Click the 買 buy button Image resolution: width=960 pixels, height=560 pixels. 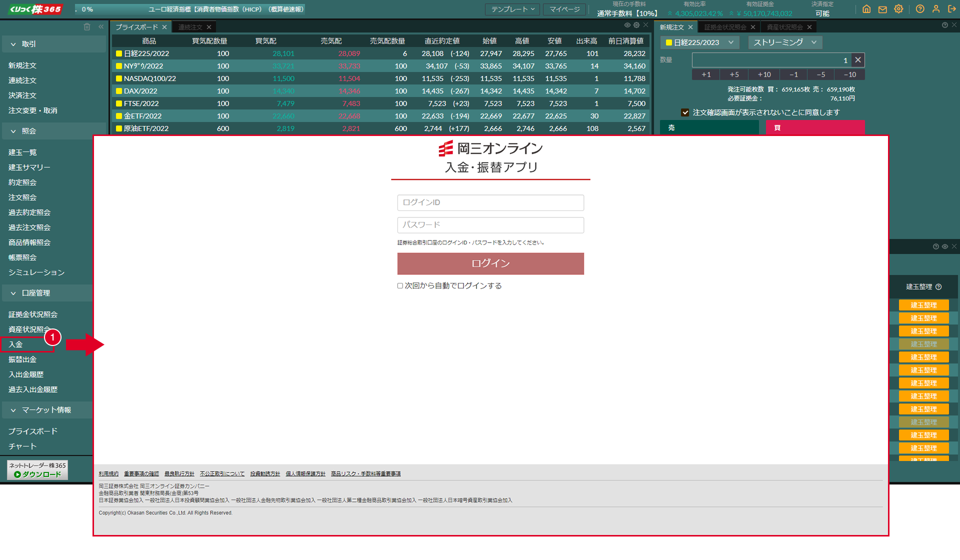click(x=815, y=128)
